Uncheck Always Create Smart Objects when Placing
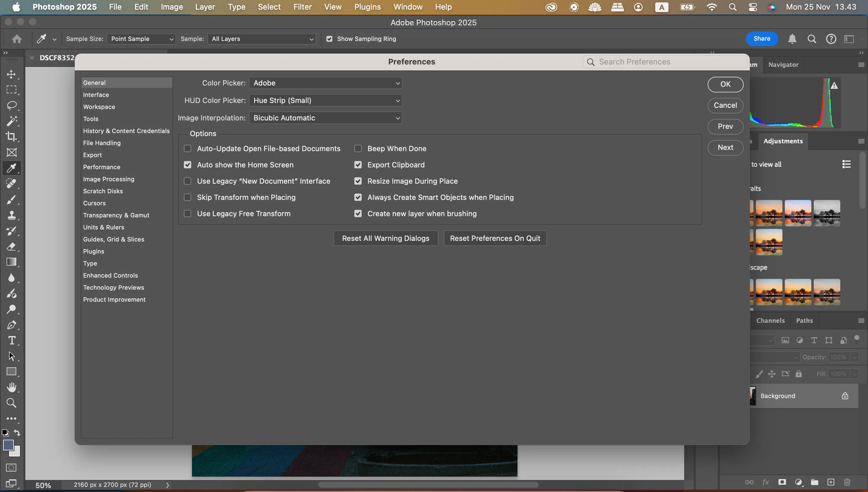This screenshot has width=868, height=492. [x=358, y=197]
